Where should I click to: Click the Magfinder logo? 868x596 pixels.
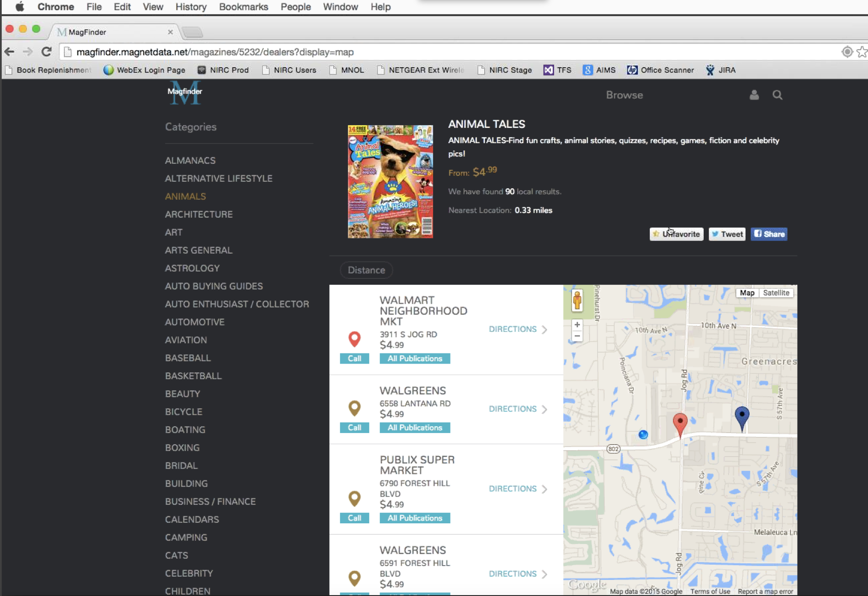[185, 93]
